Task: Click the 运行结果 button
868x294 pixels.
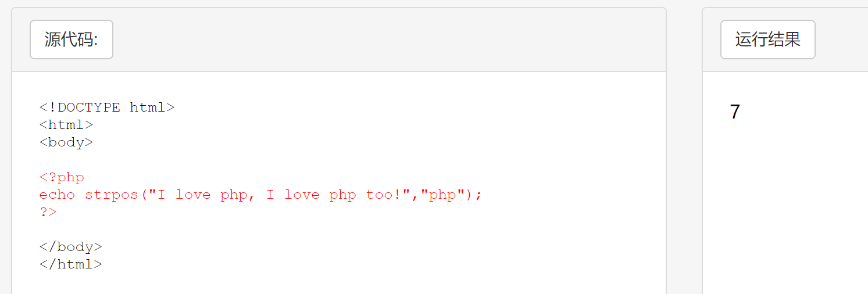Action: (767, 40)
